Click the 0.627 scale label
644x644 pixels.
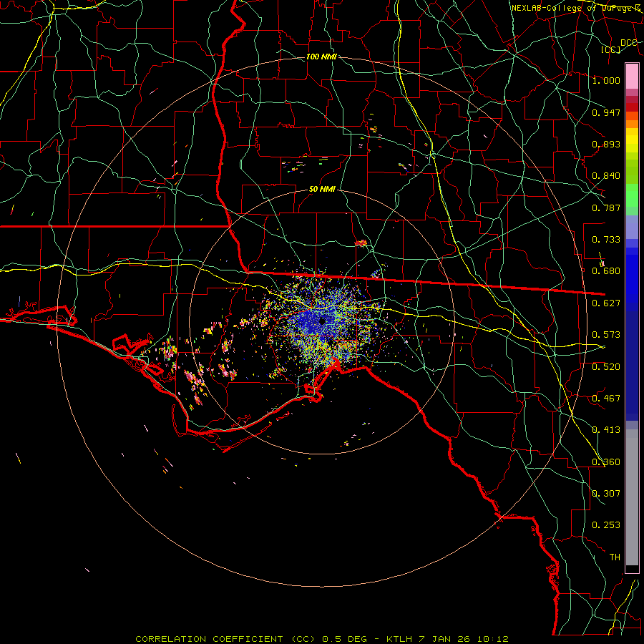click(x=606, y=303)
